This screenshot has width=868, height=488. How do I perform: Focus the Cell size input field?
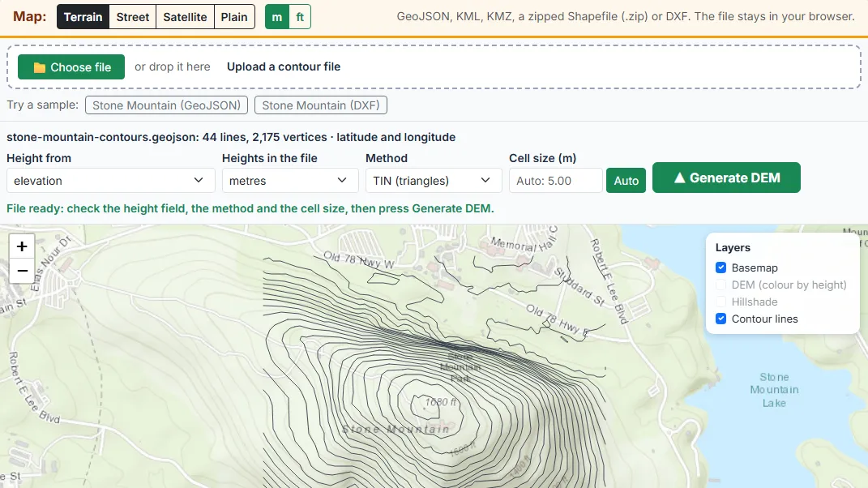tap(555, 181)
